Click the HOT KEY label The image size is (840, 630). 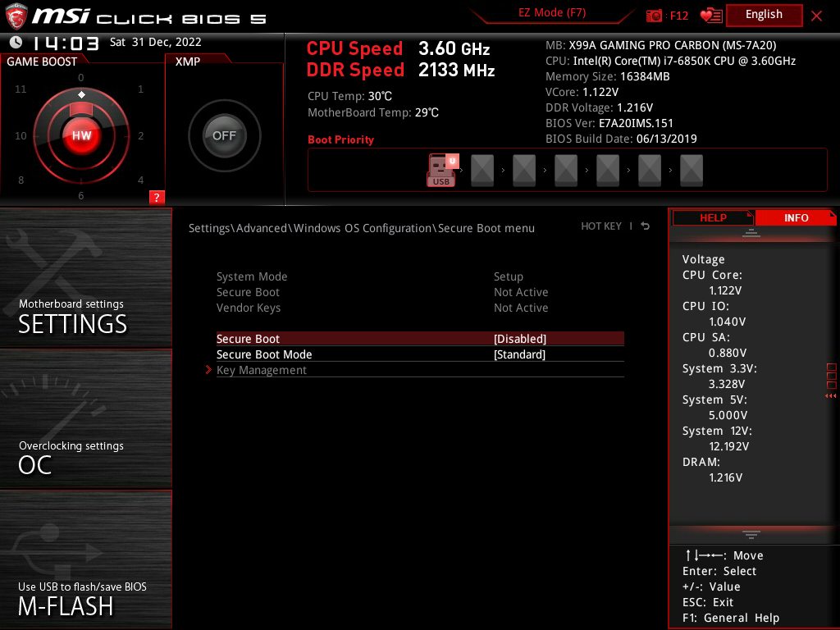(601, 226)
